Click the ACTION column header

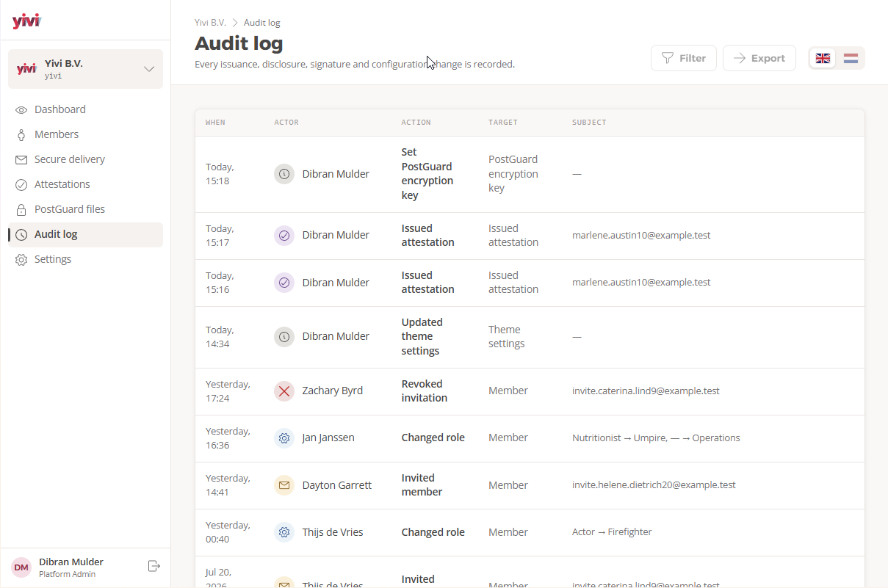416,123
